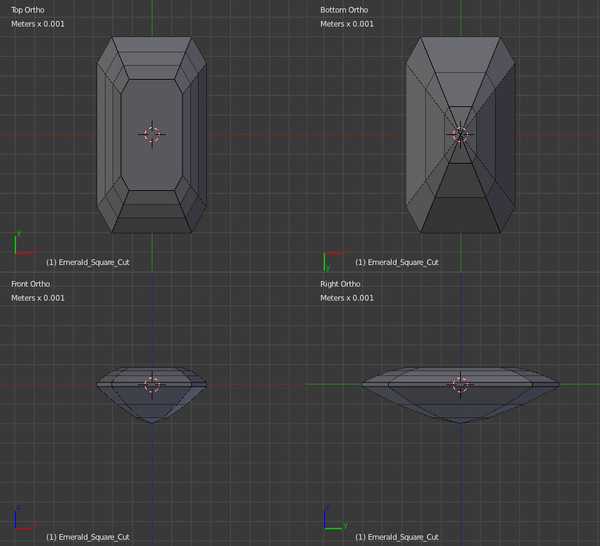Click the 'Right Ortho' view label
The height and width of the screenshot is (546, 600).
340,284
